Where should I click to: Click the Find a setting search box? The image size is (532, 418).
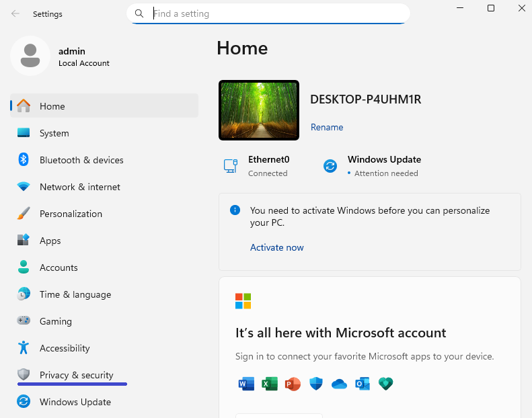(276, 13)
